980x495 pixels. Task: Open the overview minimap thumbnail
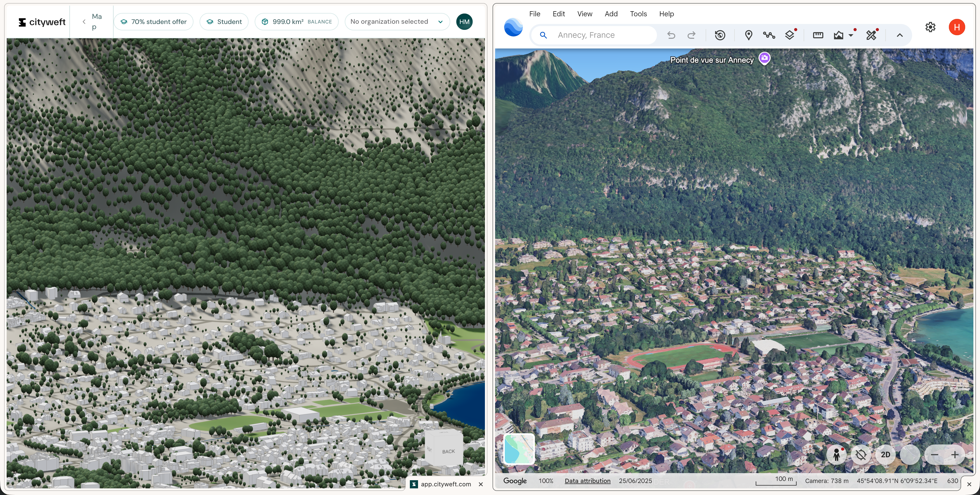coord(519,449)
